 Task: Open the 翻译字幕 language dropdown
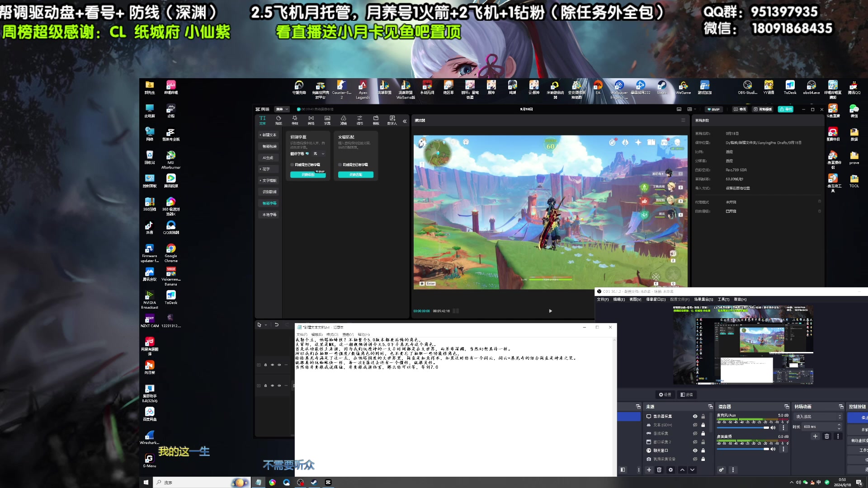319,154
